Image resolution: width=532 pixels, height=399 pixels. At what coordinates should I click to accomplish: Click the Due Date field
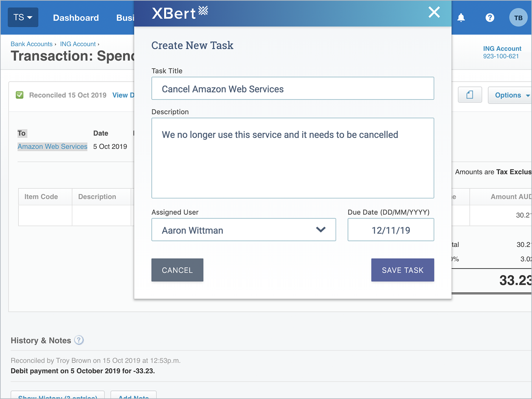(391, 230)
